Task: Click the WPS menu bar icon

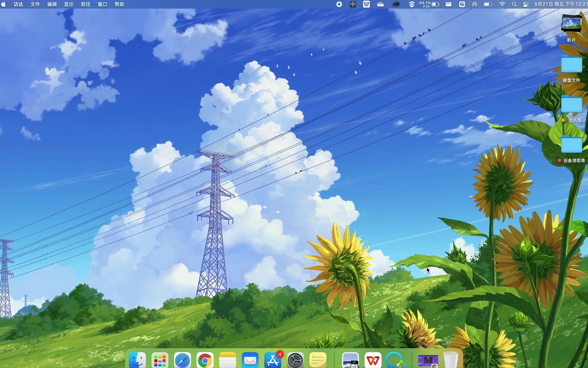Action: click(x=366, y=4)
